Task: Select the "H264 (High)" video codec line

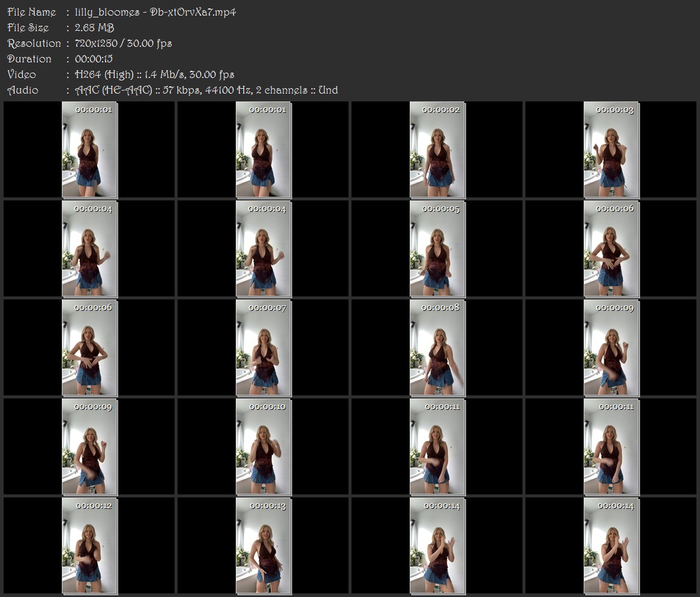Action: [155, 74]
